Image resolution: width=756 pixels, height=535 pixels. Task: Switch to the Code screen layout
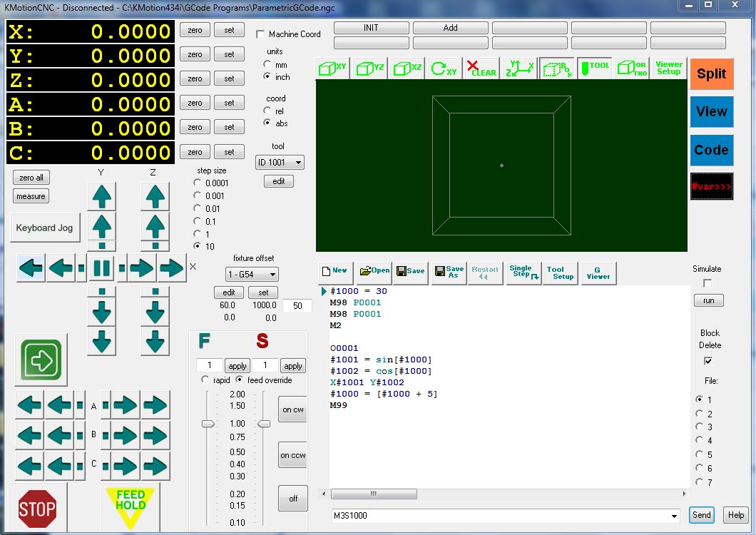[711, 151]
